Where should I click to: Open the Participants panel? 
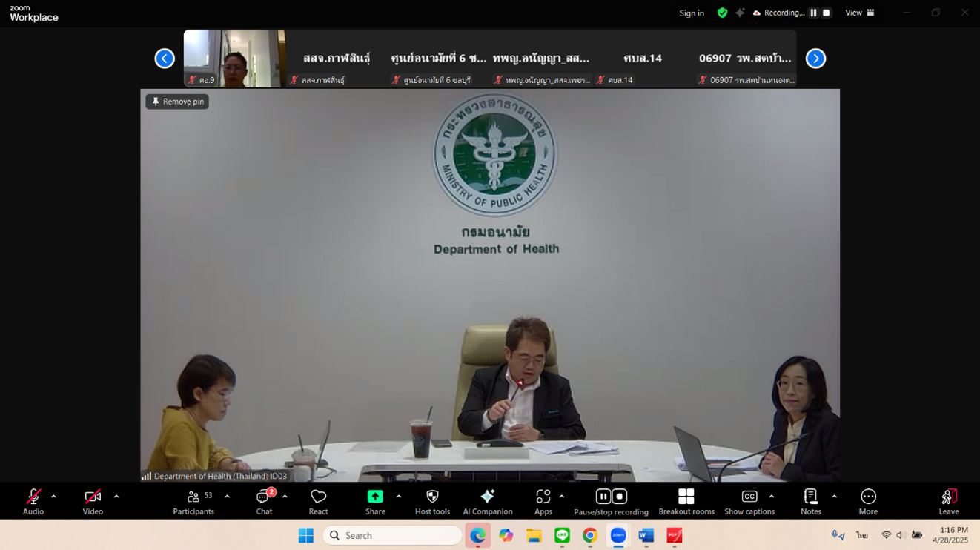[x=193, y=501]
